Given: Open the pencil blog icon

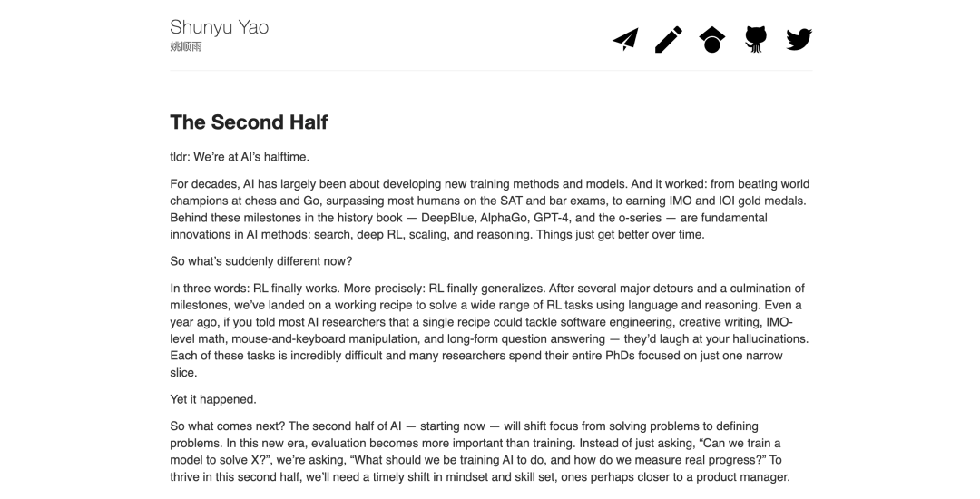Looking at the screenshot, I should coord(668,39).
